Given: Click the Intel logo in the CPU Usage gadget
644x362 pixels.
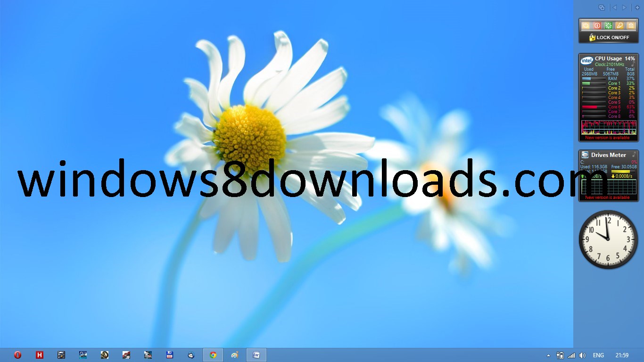Looking at the screenshot, I should [587, 60].
